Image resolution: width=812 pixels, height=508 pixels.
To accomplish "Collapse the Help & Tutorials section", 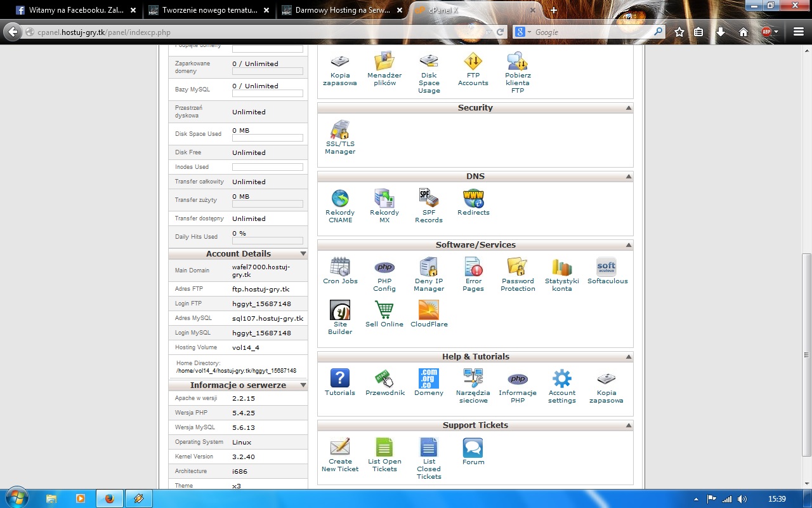I will tap(629, 357).
